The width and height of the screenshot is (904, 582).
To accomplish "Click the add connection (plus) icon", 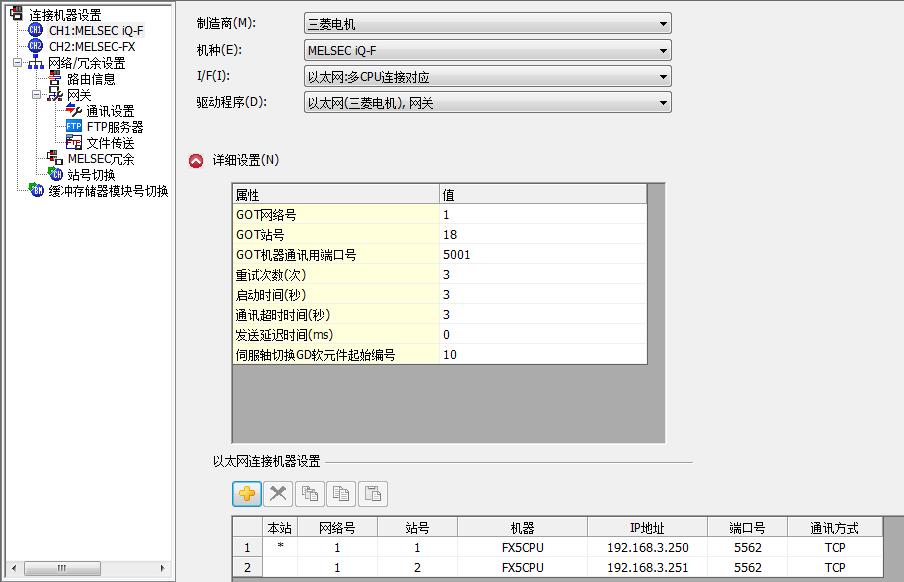I will tap(247, 493).
